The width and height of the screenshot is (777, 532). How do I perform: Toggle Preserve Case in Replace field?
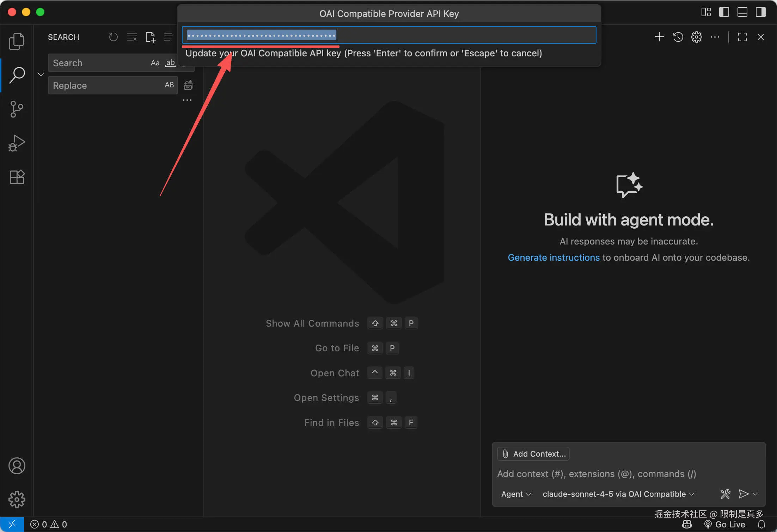(x=169, y=85)
